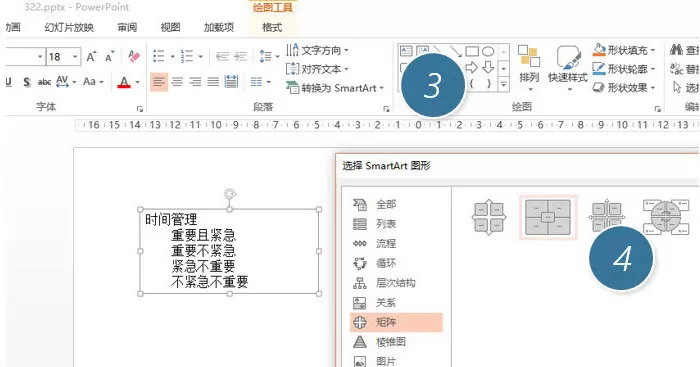Image resolution: width=700 pixels, height=367 pixels.
Task: Open the 形状效果 shape effects menu
Action: coord(624,88)
